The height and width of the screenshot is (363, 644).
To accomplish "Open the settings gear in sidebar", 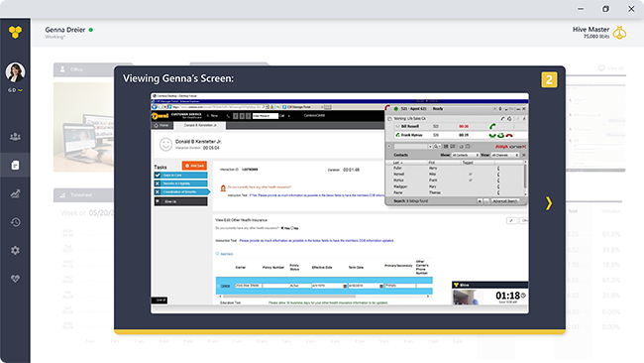I will point(15,250).
